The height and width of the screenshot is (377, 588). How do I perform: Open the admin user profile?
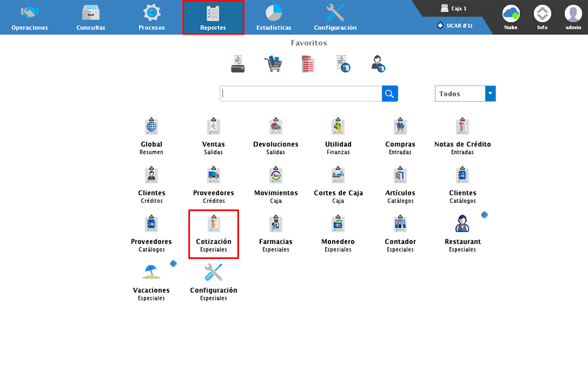pyautogui.click(x=573, y=17)
